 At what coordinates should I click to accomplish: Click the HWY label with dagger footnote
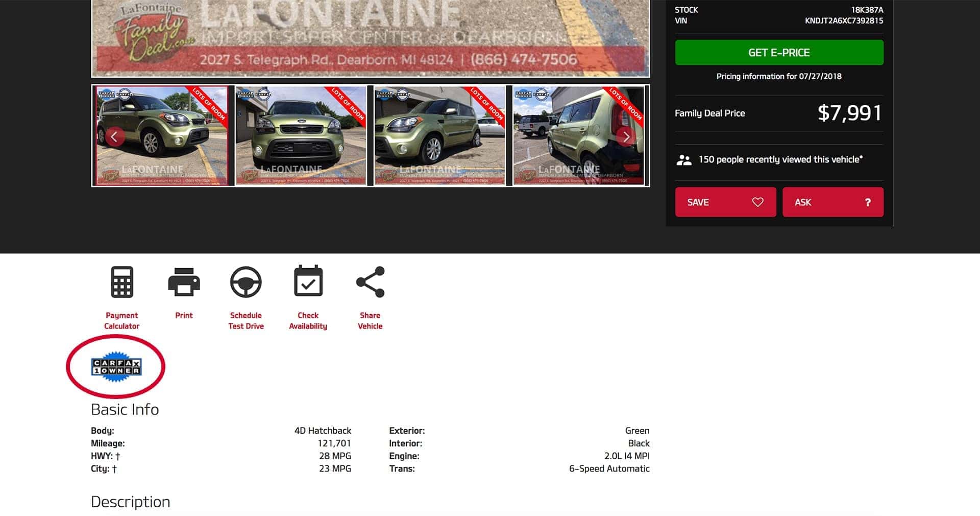(x=105, y=456)
